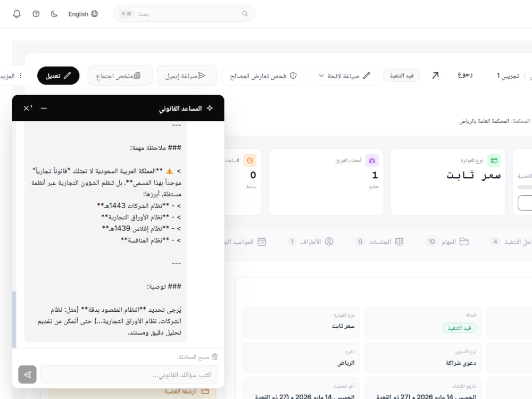Open ملخص اجتماع meeting summary
The image size is (532, 399).
pos(120,76)
